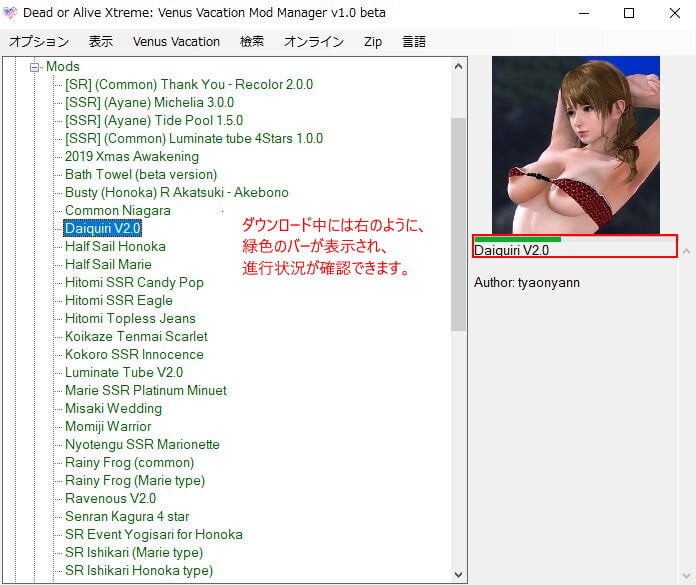Select the Half Sail Honoka mod
The image size is (696, 585).
coord(115,246)
